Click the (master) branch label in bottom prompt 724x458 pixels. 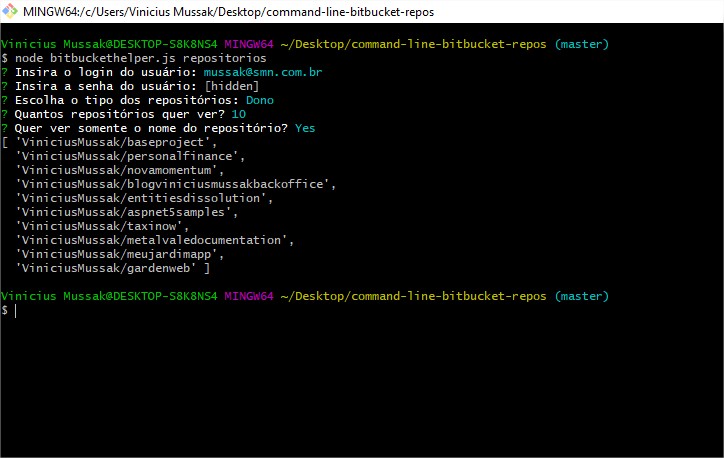point(581,297)
